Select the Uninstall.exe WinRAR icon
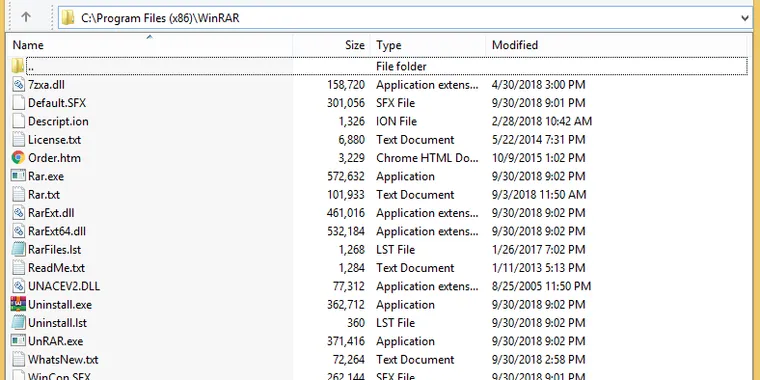 [18, 304]
